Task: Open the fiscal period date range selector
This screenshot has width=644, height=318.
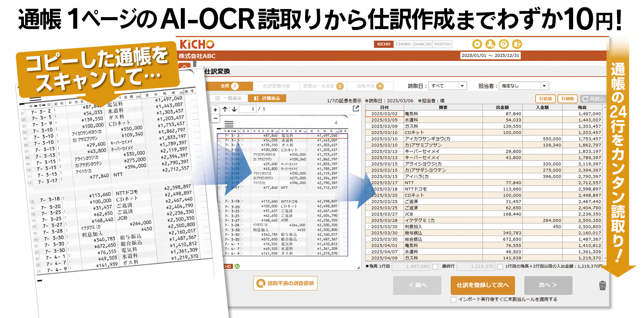Action: click(490, 56)
